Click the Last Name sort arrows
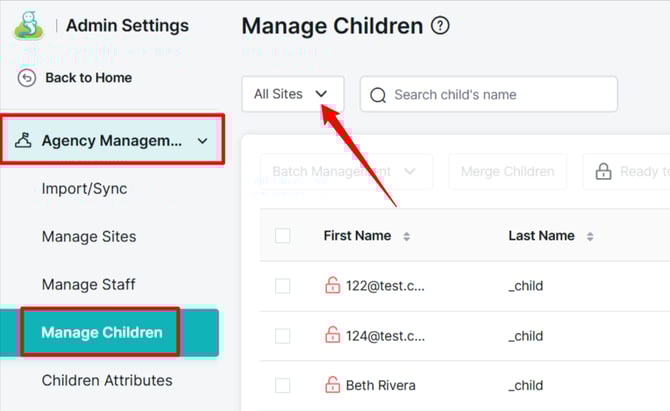Screen dimensions: 670x411 589,237
